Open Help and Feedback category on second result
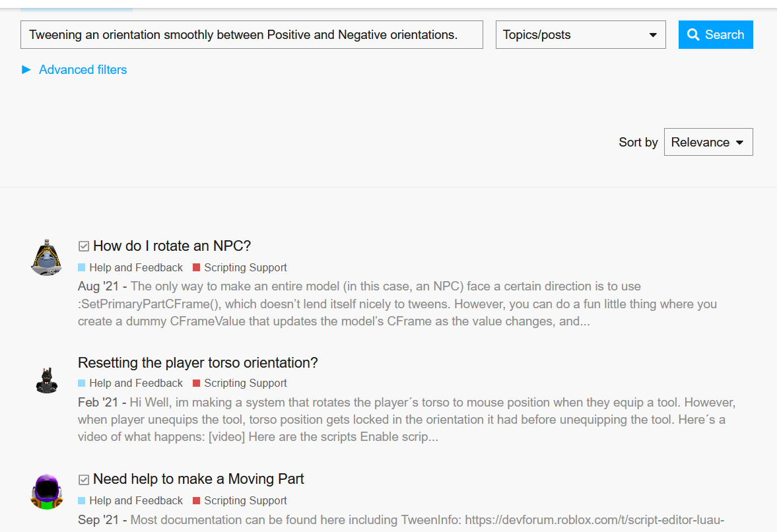Screen dimensions: 777x532 click(136, 383)
